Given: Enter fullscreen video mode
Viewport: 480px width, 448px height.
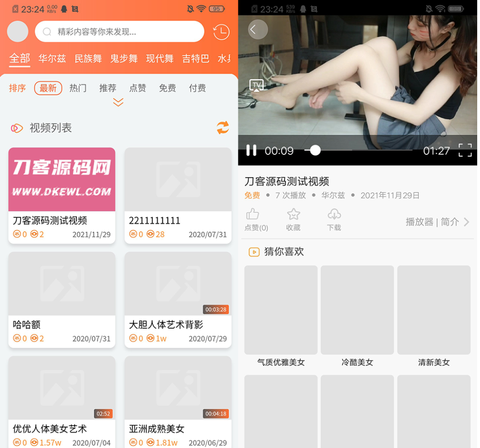Looking at the screenshot, I should 465,151.
